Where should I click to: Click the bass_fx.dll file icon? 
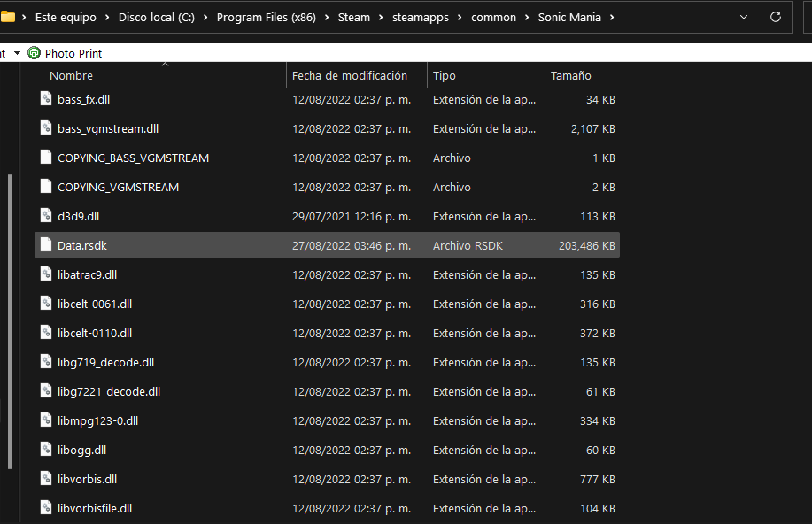(46, 99)
